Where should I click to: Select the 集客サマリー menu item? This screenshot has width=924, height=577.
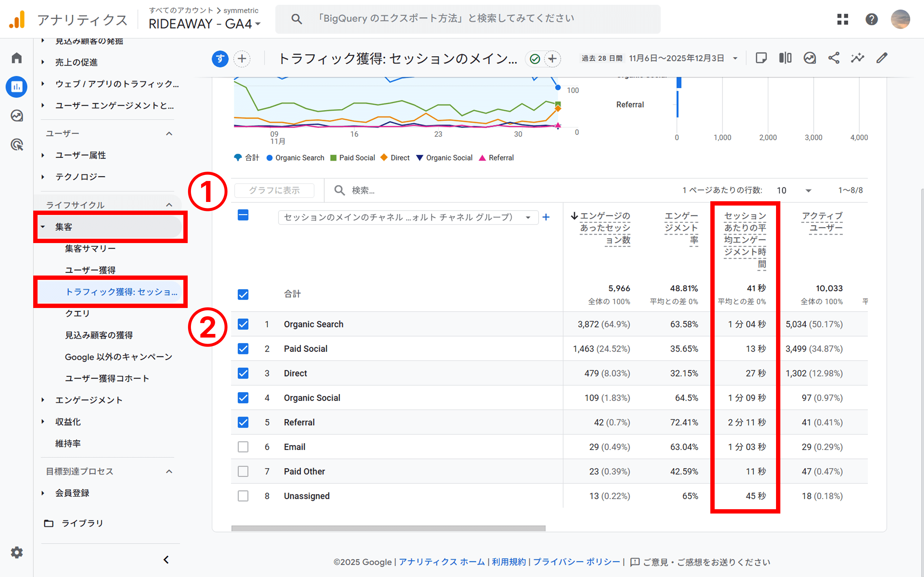tap(90, 248)
